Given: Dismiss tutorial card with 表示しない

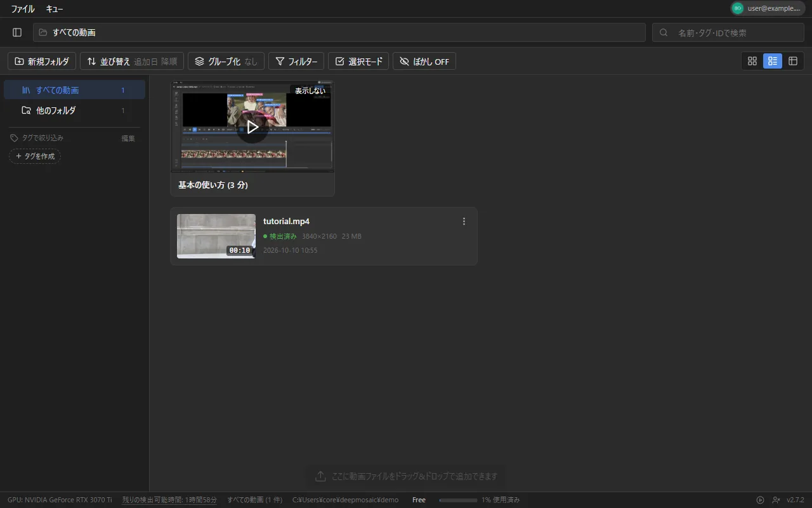Looking at the screenshot, I should point(310,91).
